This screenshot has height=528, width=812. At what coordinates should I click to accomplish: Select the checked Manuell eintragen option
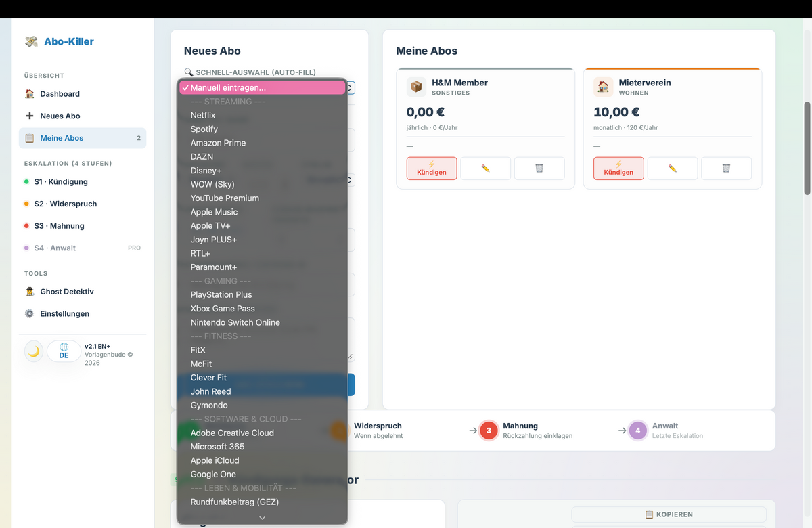point(263,87)
